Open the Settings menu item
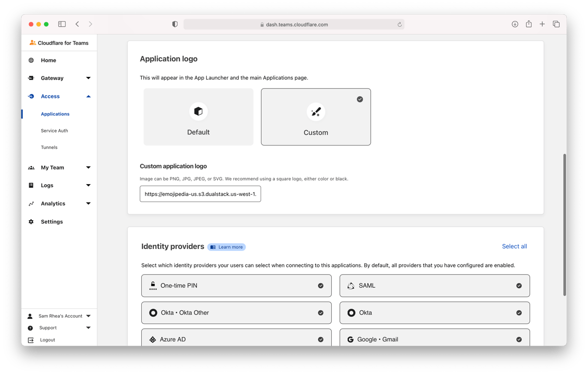The width and height of the screenshot is (588, 374). (x=52, y=222)
